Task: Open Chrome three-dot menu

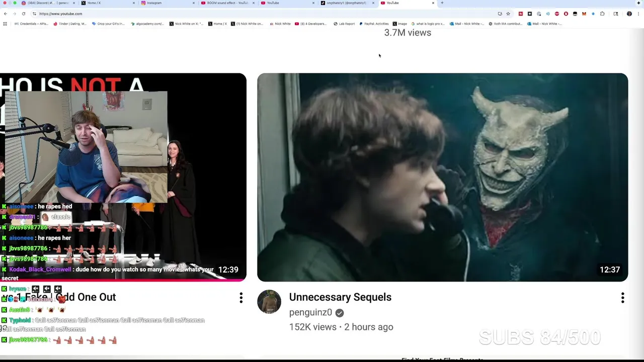Action: pos(638,14)
